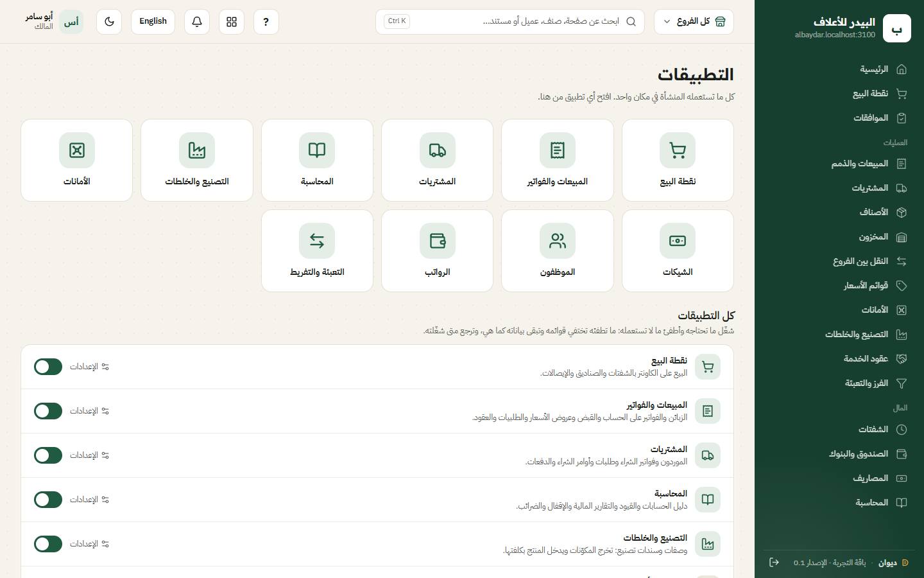Open the المبيعات والفواتير app card
Screen dimensions: 924x578
558,160
